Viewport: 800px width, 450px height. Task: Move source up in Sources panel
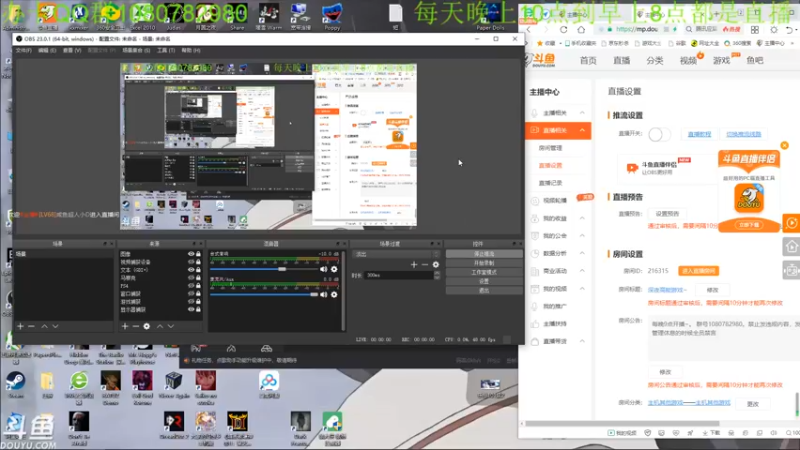tap(160, 326)
